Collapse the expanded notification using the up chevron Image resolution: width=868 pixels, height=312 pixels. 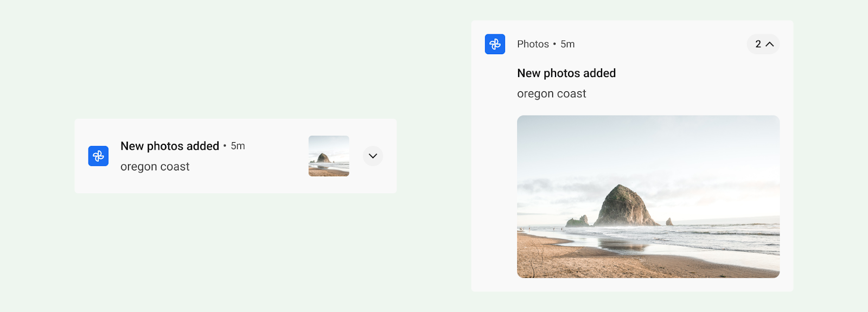pos(770,44)
